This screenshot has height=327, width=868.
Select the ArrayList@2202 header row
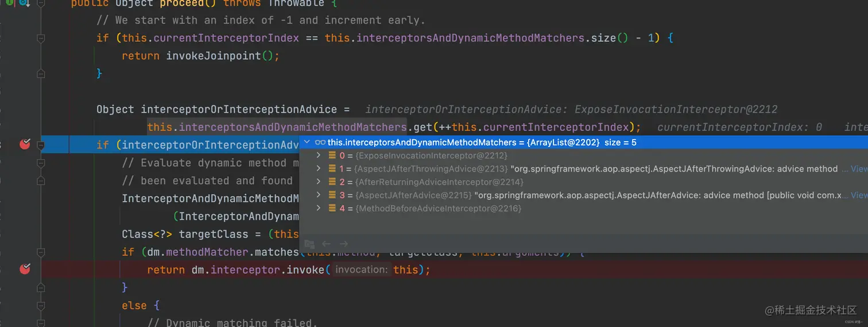[x=584, y=142]
